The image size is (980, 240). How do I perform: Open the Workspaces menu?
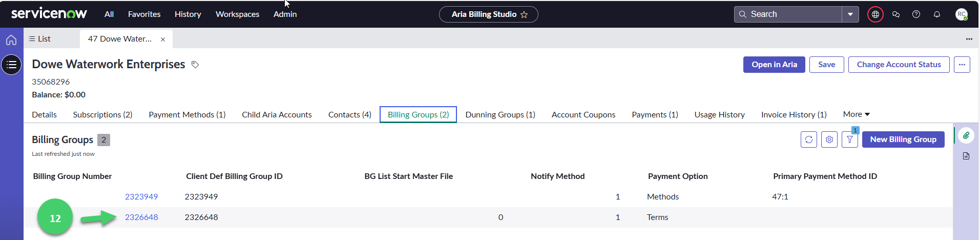[238, 14]
